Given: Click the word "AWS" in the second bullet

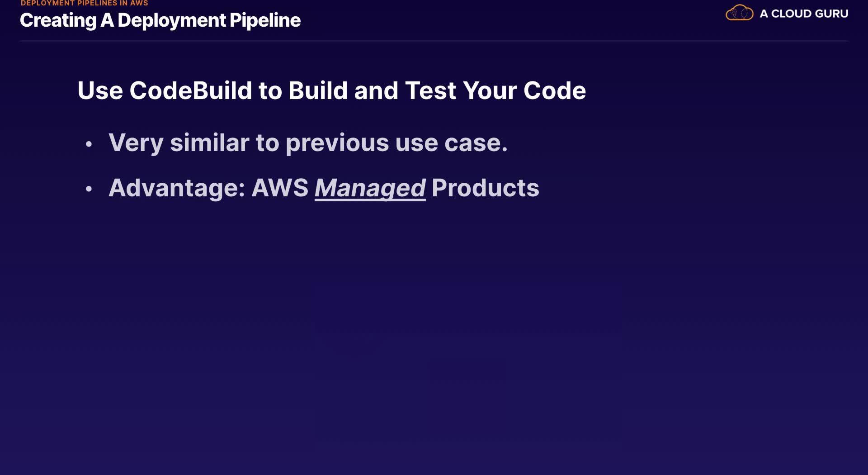Looking at the screenshot, I should 280,188.
